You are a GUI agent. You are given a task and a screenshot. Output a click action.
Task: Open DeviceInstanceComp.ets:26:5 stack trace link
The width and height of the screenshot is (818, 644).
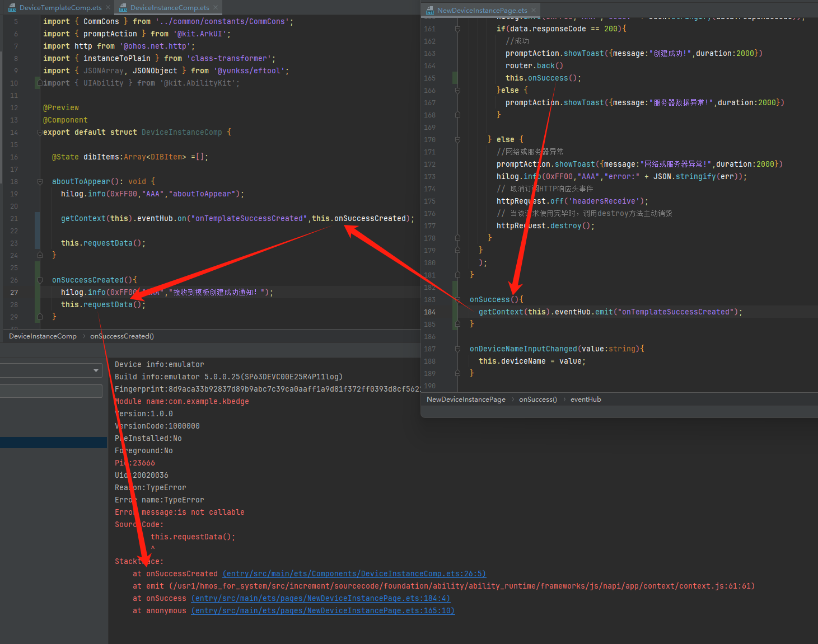pos(354,574)
